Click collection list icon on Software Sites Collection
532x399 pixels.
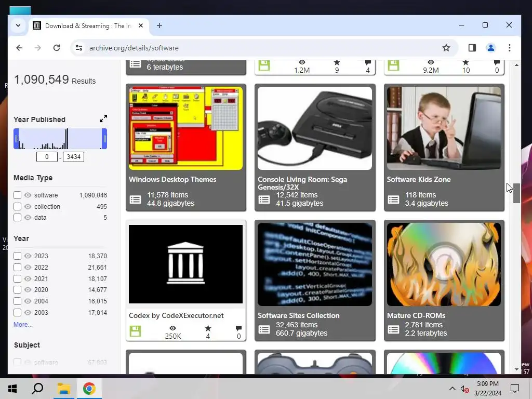coord(264,329)
